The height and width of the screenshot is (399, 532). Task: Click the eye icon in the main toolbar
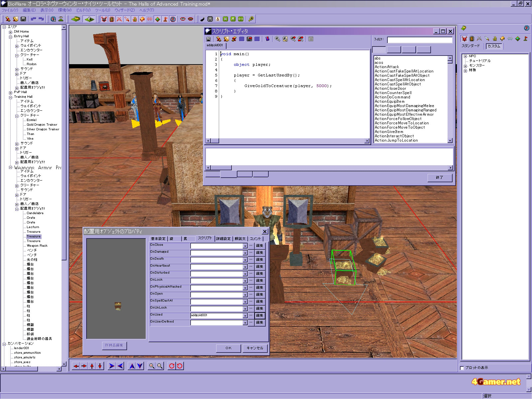click(x=183, y=19)
